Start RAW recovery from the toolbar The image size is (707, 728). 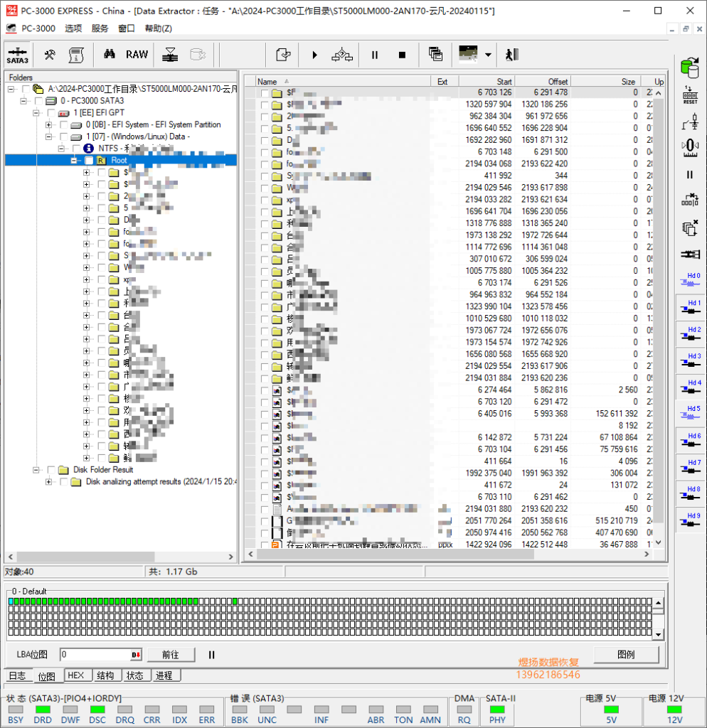pos(137,54)
